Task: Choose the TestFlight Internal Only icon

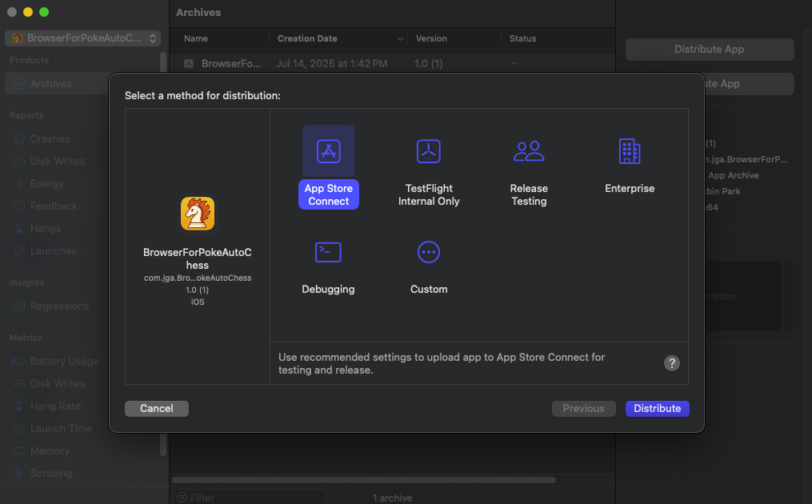Action: click(429, 151)
